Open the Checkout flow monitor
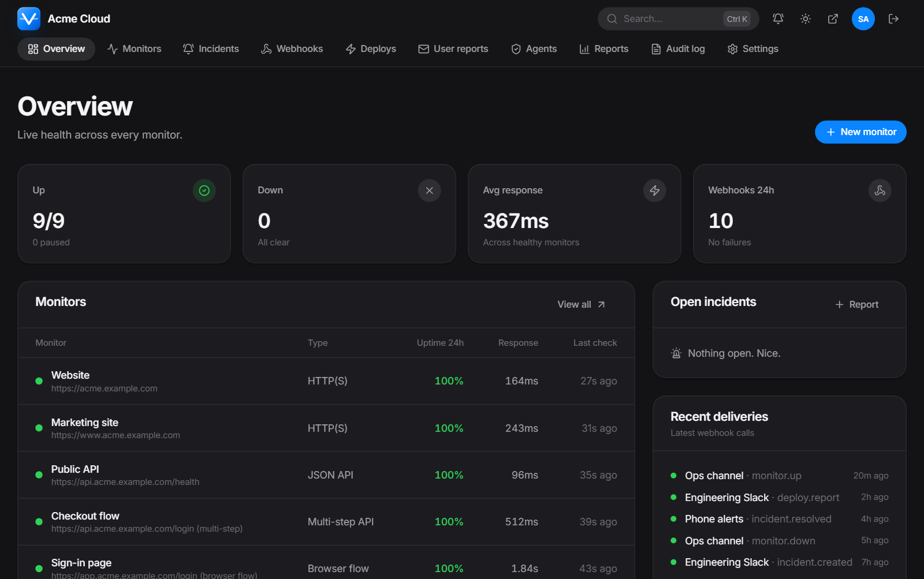924x579 pixels. pyautogui.click(x=326, y=522)
